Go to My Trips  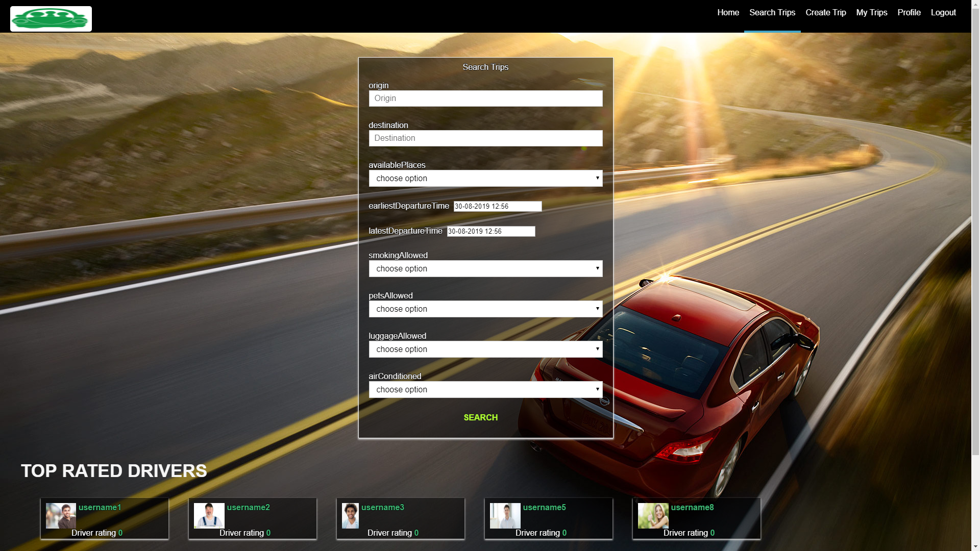pos(871,13)
